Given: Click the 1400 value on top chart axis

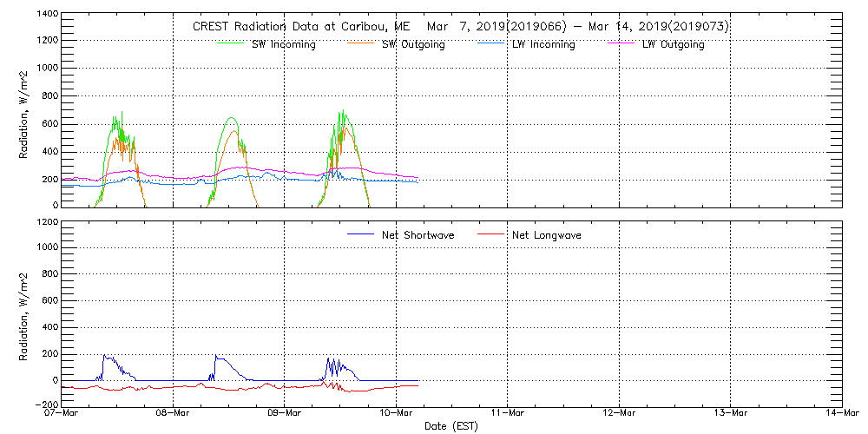Looking at the screenshot, I should (48, 16).
